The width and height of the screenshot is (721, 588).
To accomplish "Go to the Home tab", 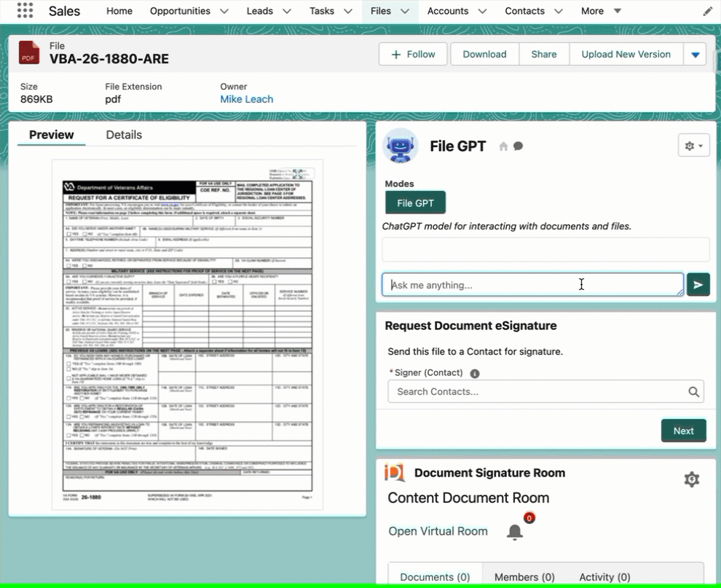I will [x=119, y=11].
